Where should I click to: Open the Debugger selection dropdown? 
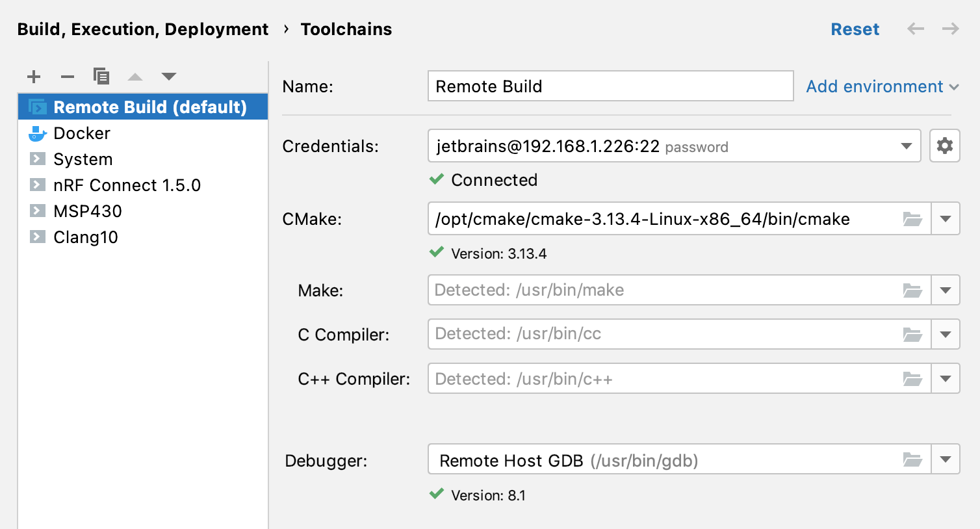click(947, 459)
